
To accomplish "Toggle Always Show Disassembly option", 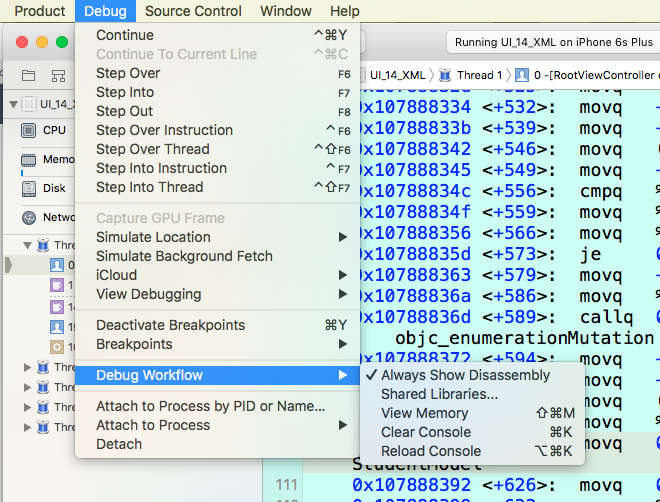I will (472, 375).
